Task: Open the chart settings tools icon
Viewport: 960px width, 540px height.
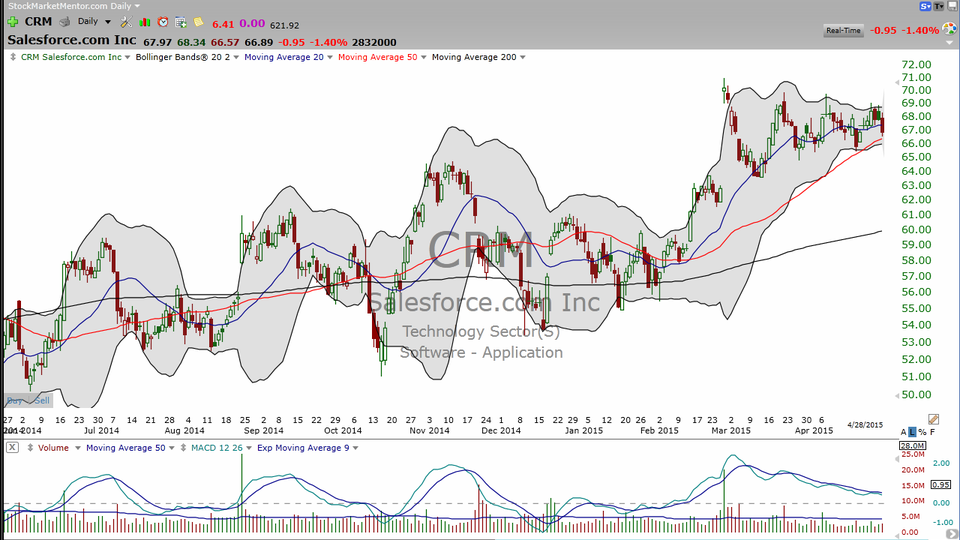Action: tap(126, 22)
